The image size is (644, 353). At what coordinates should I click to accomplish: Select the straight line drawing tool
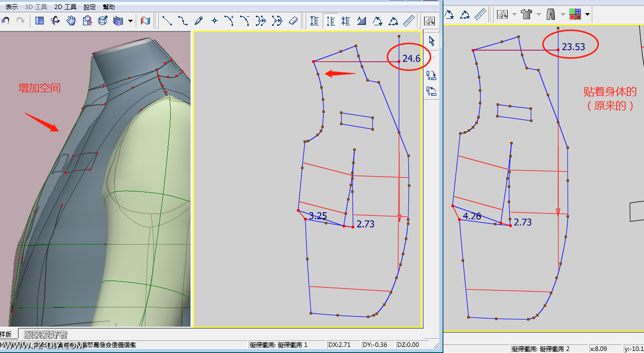click(x=167, y=21)
